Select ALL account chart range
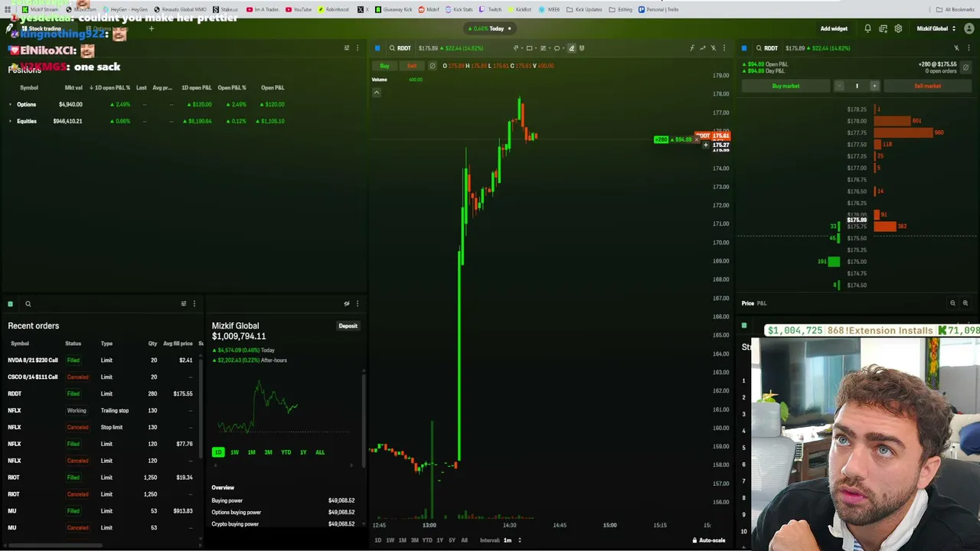 tap(320, 452)
